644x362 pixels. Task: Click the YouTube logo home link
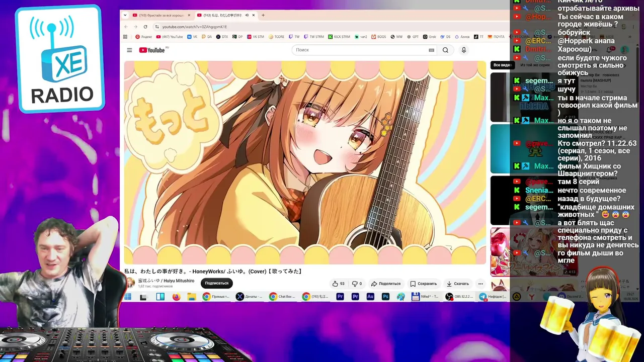(x=152, y=50)
